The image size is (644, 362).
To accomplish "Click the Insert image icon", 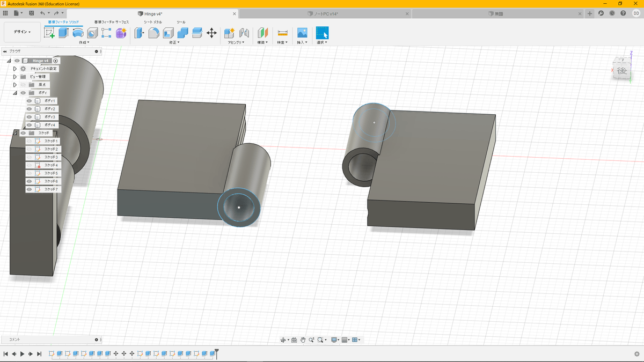I will pos(302,33).
